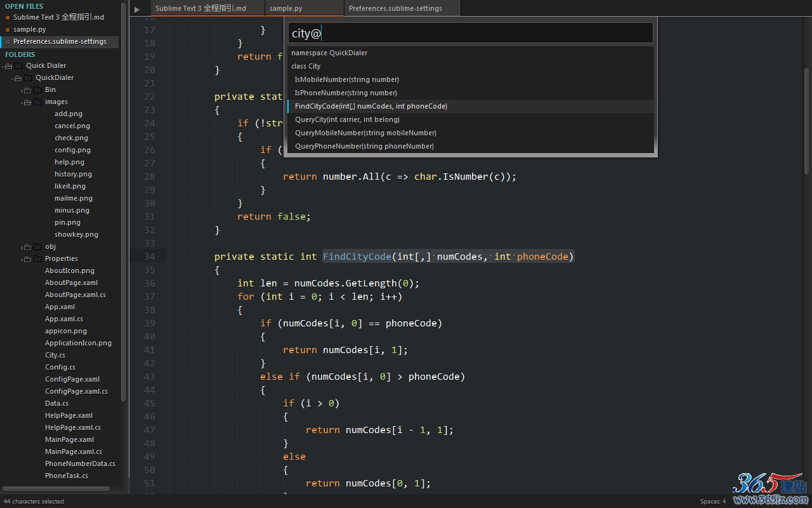Open likeit.png in the sidebar
Screen dimensions: 812x508
70,187
